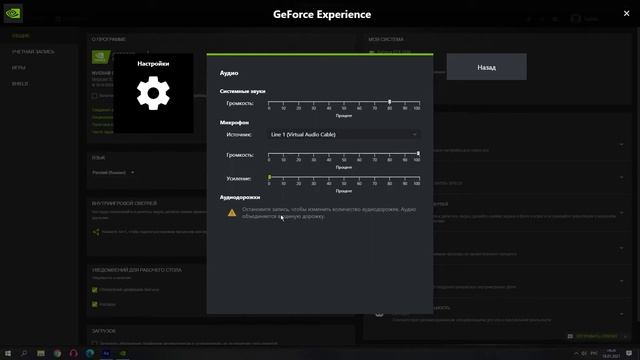Click the yellow warning triangle icon
This screenshot has height=360, width=640.
point(232,213)
